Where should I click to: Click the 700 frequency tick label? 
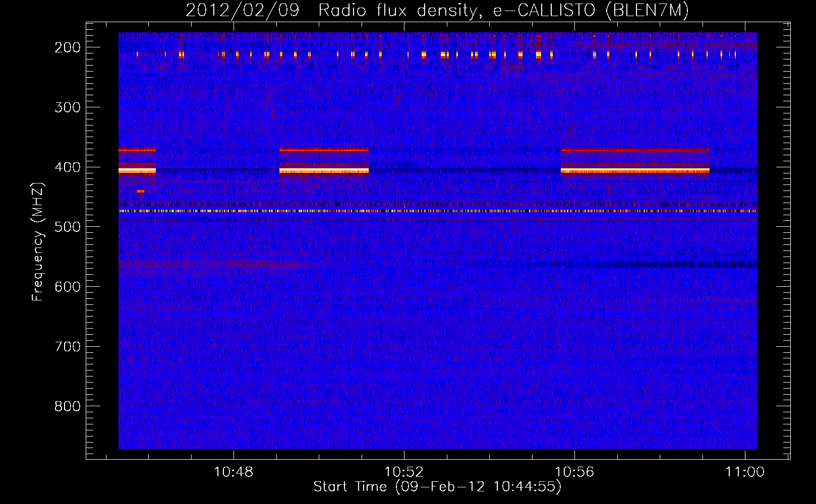(68, 347)
